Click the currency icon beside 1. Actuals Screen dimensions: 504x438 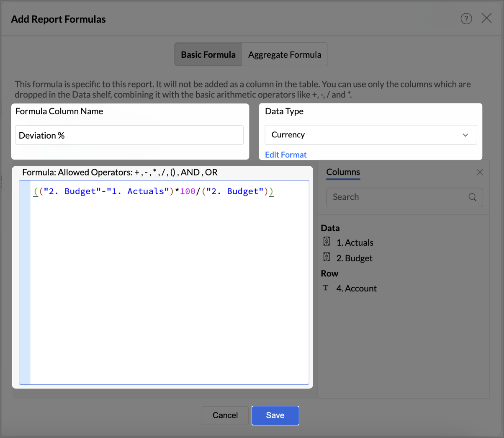tap(327, 242)
